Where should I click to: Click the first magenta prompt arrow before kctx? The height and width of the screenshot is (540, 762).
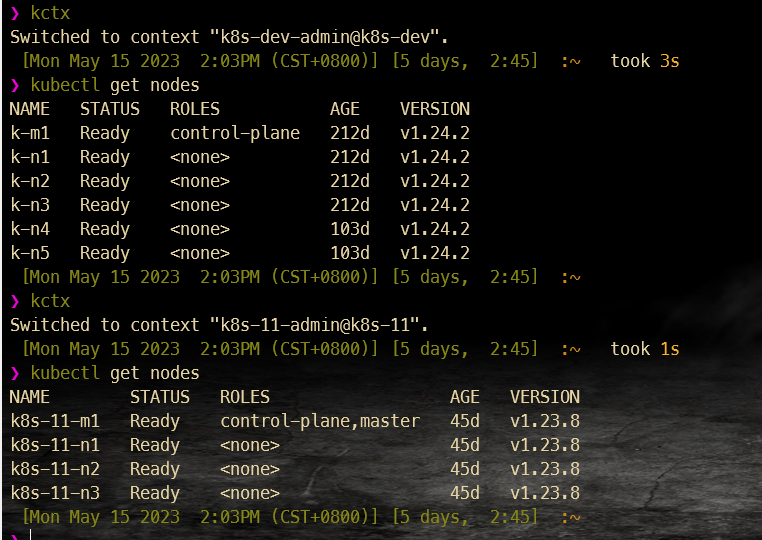click(x=15, y=13)
